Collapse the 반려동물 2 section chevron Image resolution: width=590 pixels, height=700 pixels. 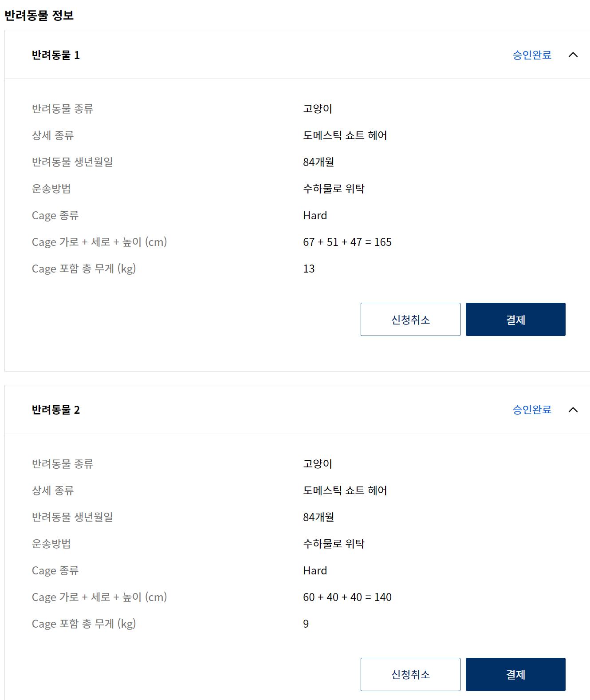tap(573, 410)
